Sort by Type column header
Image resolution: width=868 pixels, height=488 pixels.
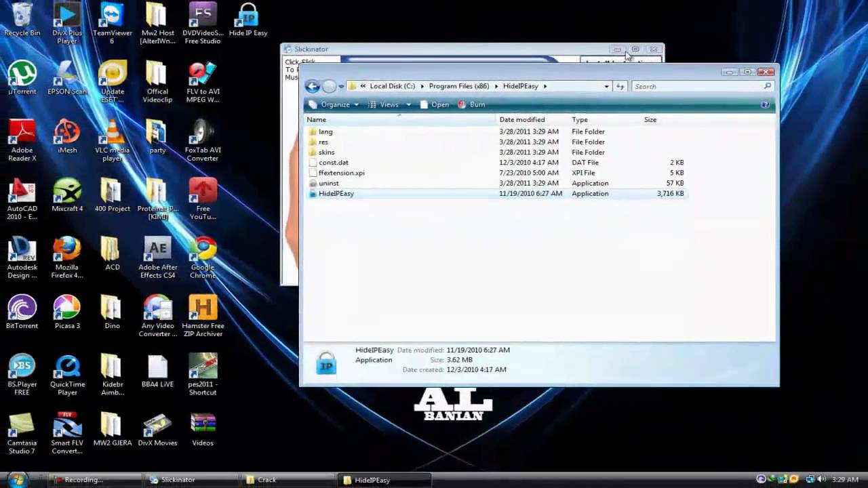coord(605,119)
